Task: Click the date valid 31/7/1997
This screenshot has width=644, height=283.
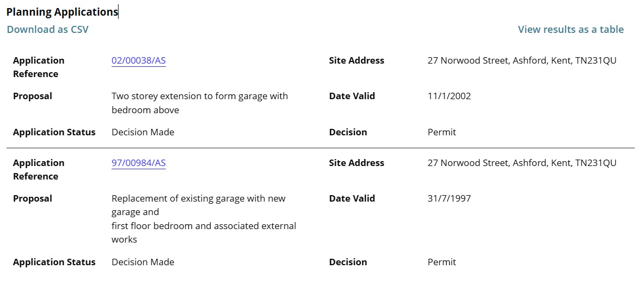Action: click(449, 198)
